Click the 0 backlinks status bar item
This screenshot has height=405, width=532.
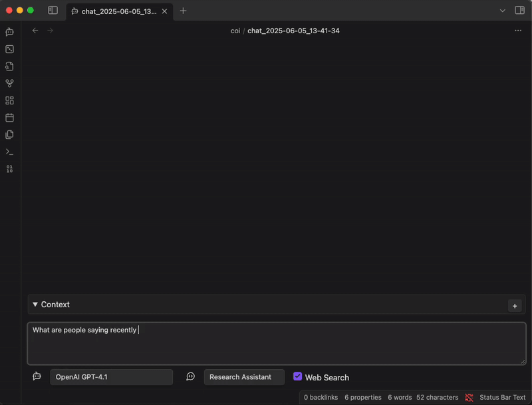pos(321,397)
